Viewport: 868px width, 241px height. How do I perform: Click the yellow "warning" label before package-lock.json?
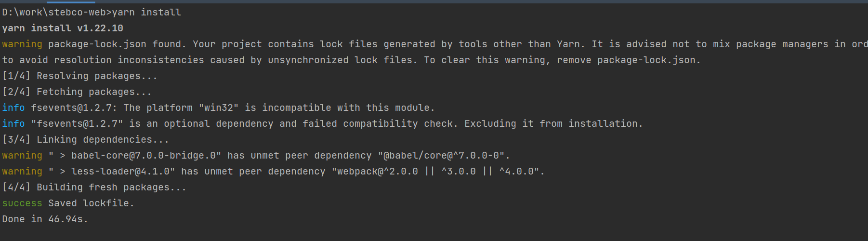pos(22,44)
